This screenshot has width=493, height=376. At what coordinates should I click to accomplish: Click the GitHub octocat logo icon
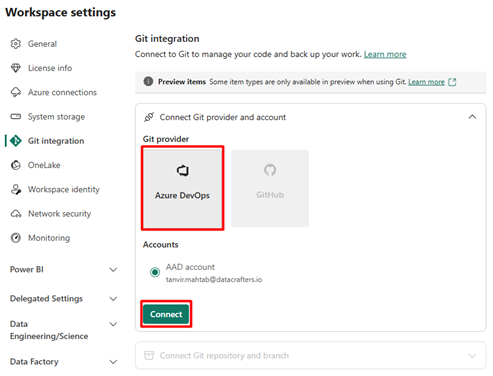click(x=270, y=170)
